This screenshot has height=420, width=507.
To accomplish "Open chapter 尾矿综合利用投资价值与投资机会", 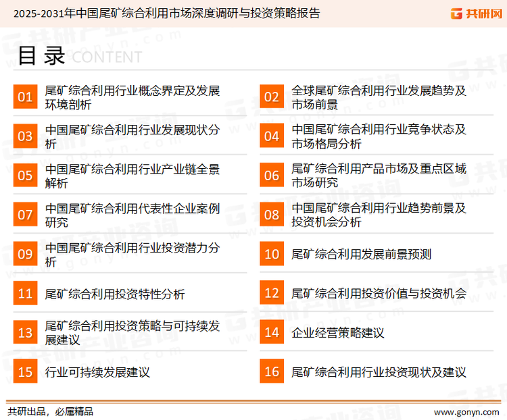I will click(x=379, y=293).
